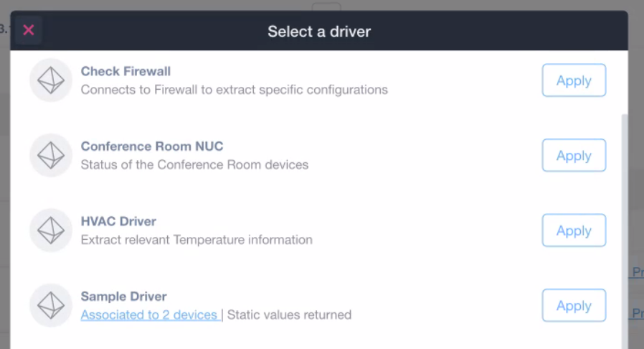This screenshot has height=349, width=644.
Task: Apply the Check Firewall driver
Action: pyautogui.click(x=574, y=80)
